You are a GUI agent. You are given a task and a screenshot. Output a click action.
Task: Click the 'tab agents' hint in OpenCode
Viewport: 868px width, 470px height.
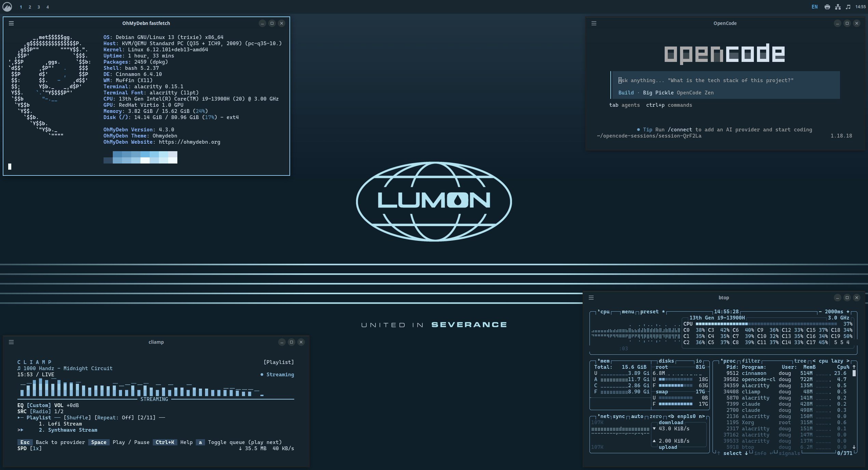(624, 105)
